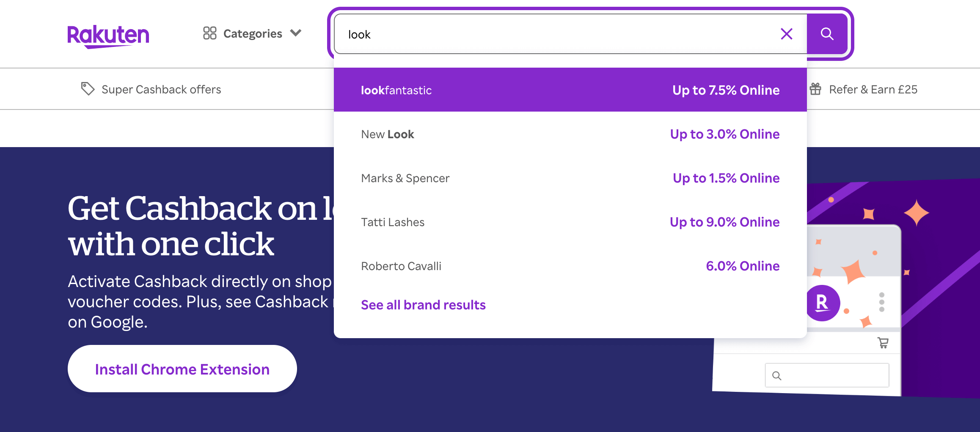
Task: Clear the search text with the X
Action: 787,34
